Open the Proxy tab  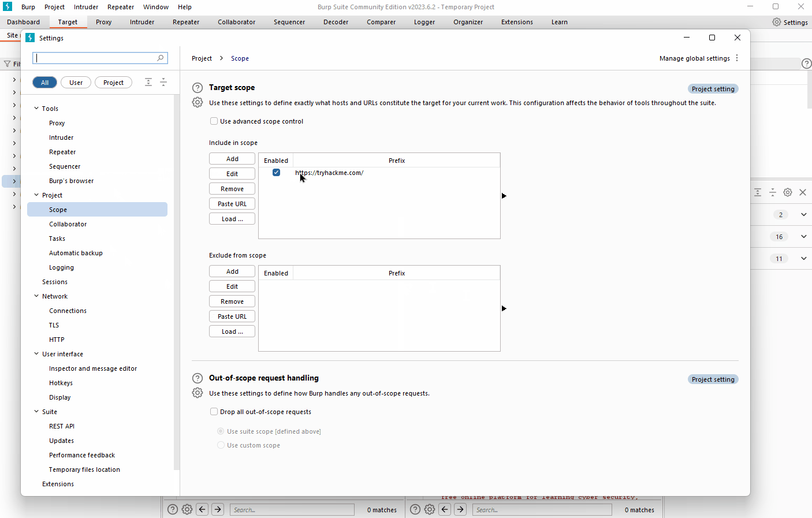pyautogui.click(x=104, y=22)
